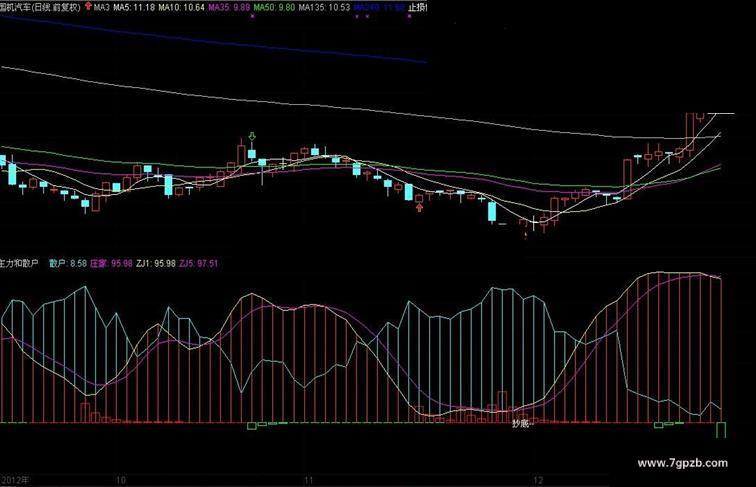The height and width of the screenshot is (487, 756).
Task: Click the 主力和散户 sub-chart indicator title
Action: (x=19, y=263)
